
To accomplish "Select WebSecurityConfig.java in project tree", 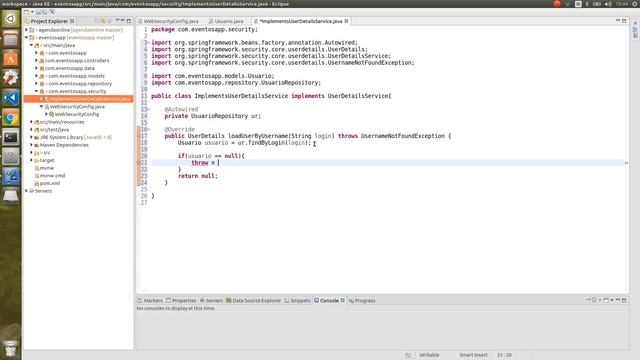I will point(77,107).
